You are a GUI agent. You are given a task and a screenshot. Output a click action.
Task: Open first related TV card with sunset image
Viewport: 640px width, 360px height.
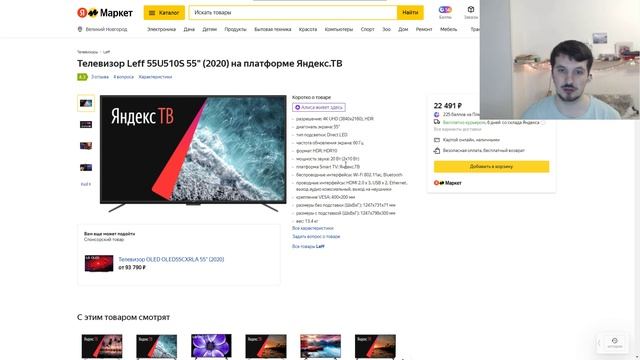(x=102, y=347)
